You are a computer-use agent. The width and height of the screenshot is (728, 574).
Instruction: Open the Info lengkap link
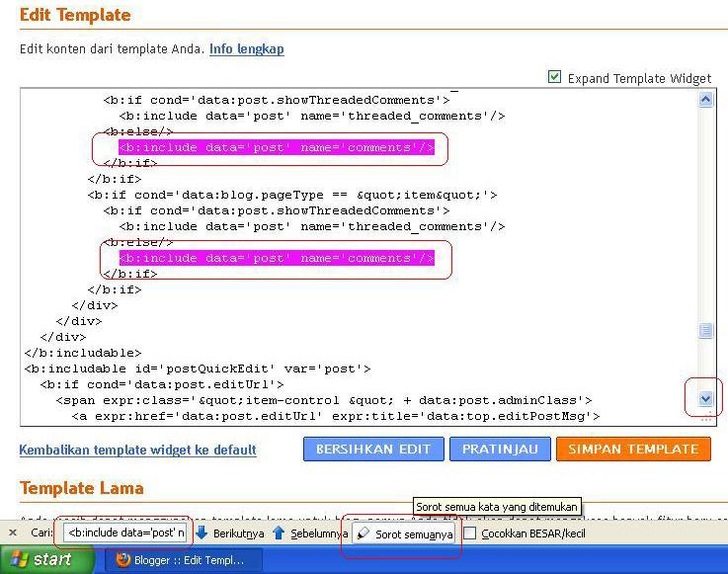(x=247, y=48)
